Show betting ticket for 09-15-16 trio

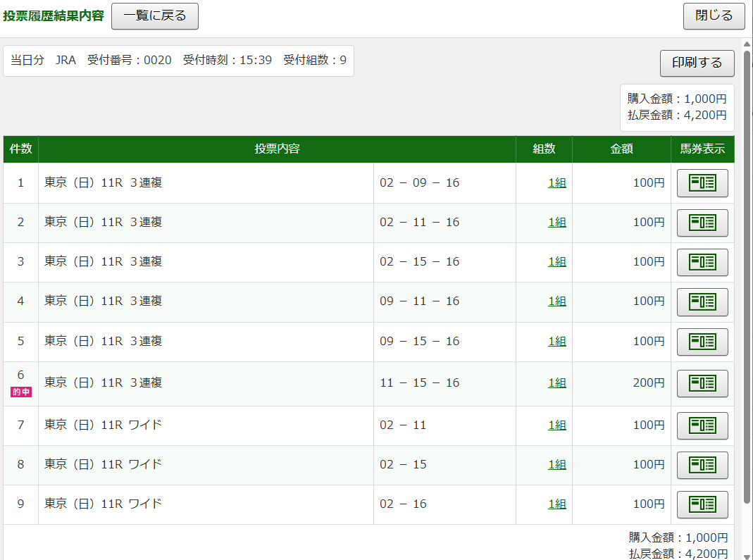point(702,342)
